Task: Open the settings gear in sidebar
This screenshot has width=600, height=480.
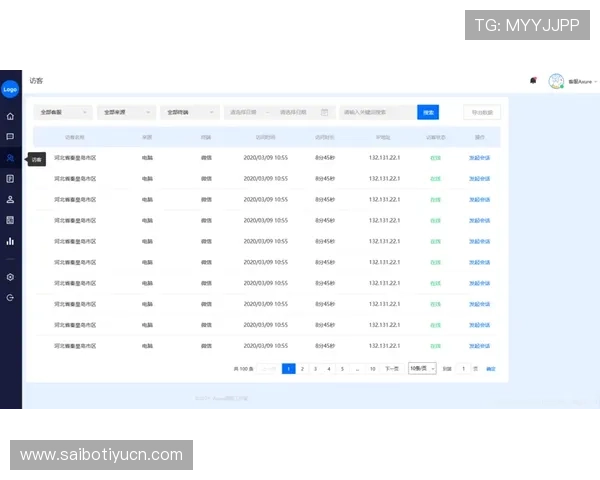Action: (10, 277)
